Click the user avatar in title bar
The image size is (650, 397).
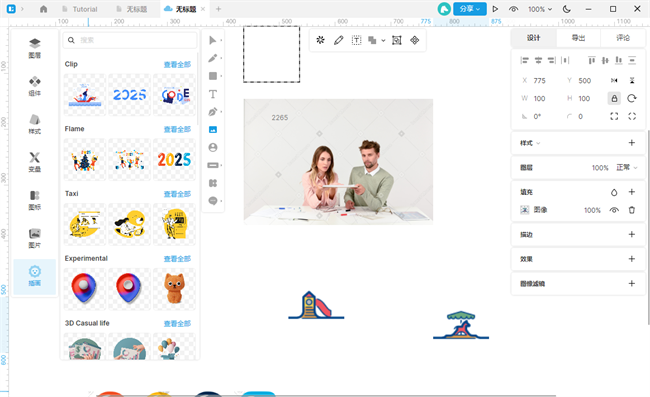[444, 9]
